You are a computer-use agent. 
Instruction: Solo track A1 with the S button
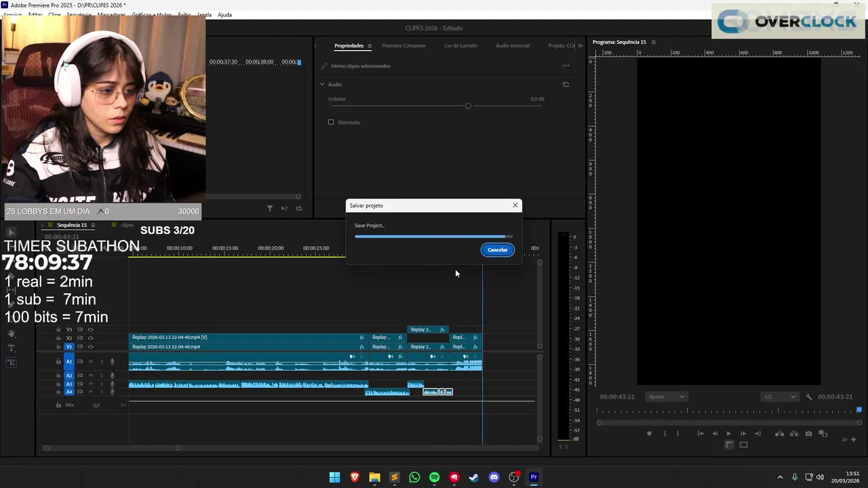[102, 361]
